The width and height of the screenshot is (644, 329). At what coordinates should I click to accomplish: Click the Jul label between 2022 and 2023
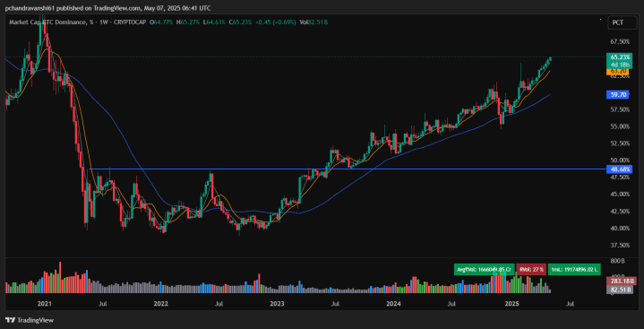tap(219, 304)
